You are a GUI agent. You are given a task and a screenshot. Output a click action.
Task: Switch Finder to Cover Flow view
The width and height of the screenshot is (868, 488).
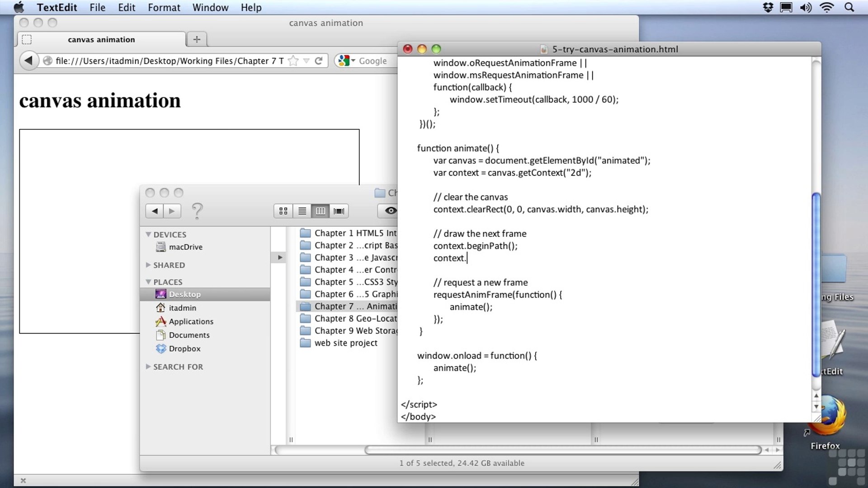339,211
